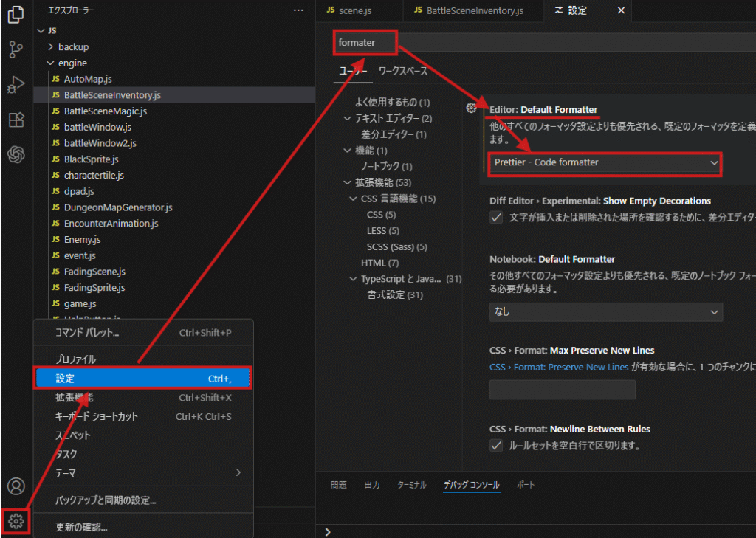This screenshot has width=756, height=538.
Task: Open the ChatGPT sidebar icon
Action: (x=16, y=155)
